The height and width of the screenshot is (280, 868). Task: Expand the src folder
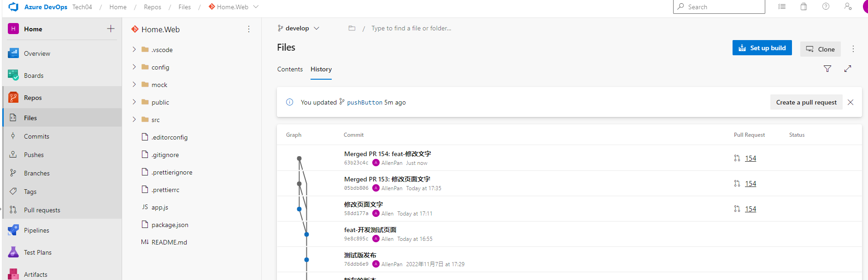point(134,119)
